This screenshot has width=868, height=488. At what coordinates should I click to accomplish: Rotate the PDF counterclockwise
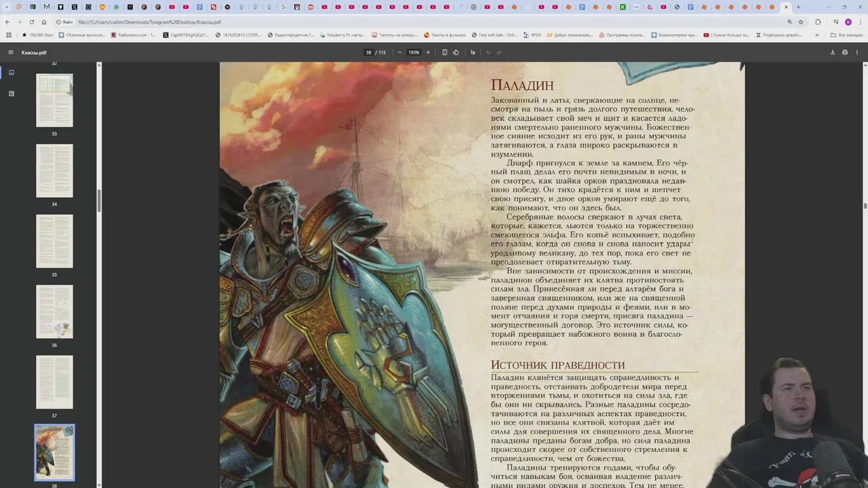(456, 52)
